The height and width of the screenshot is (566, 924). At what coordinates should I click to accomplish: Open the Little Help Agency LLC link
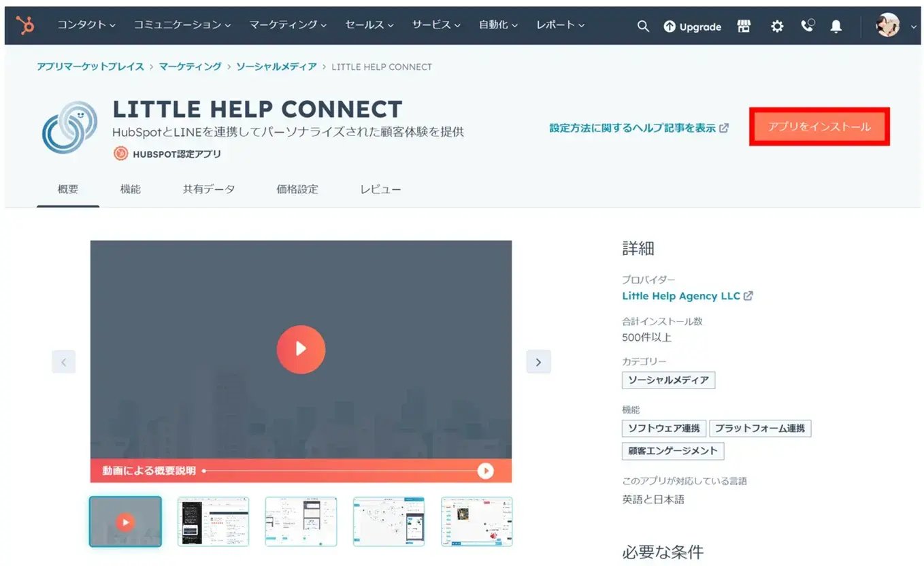point(681,296)
